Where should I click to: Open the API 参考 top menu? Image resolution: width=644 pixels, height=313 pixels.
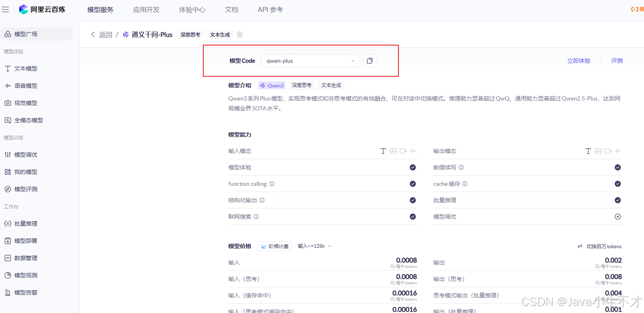click(x=270, y=9)
